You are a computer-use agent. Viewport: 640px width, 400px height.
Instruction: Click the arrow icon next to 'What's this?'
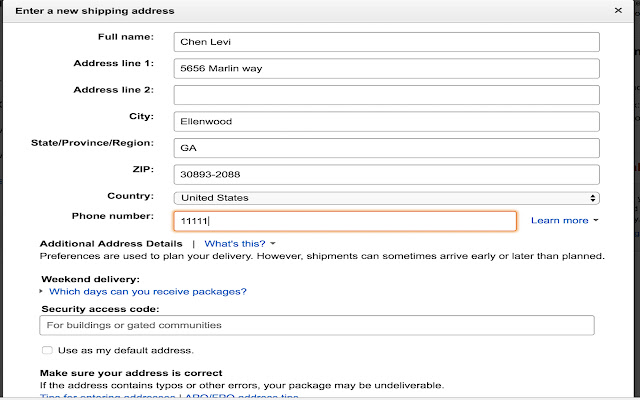point(273,243)
